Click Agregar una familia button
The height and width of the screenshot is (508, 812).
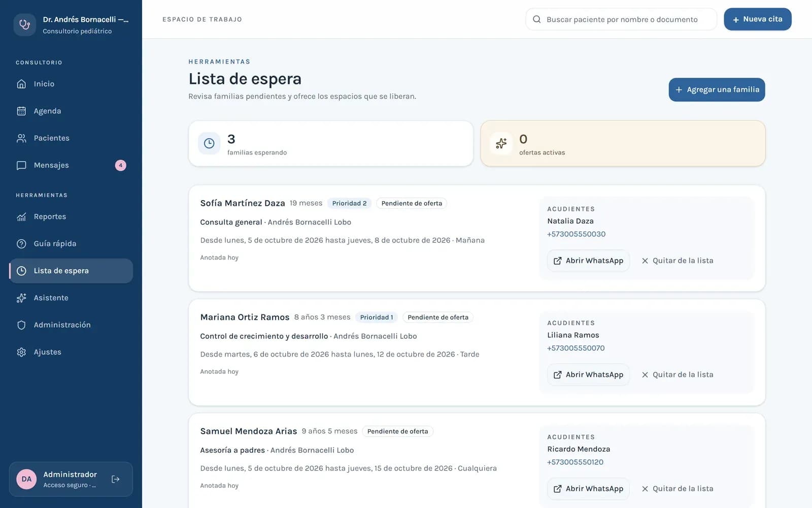[717, 89]
